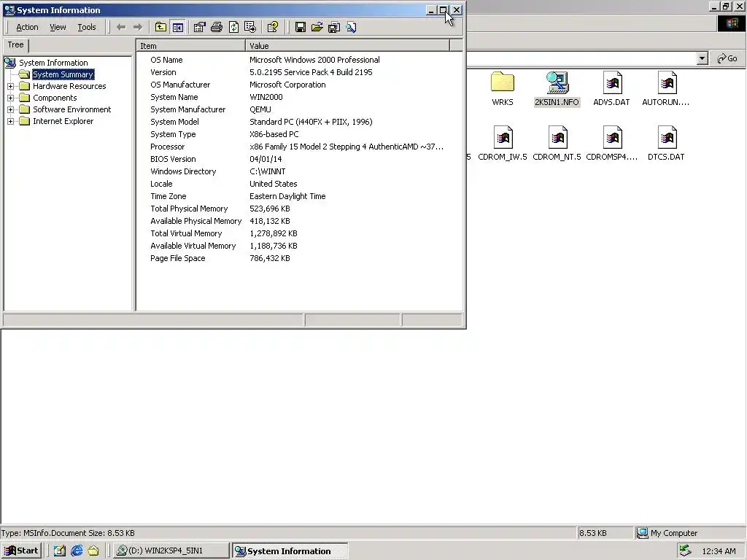Image resolution: width=747 pixels, height=560 pixels.
Task: Open the Tools menu
Action: click(x=87, y=27)
